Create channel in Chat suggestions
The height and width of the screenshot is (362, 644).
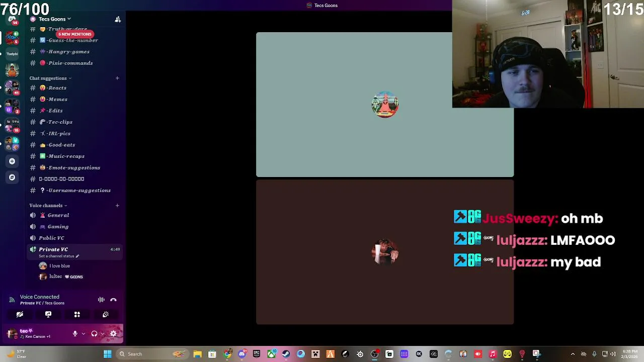click(x=117, y=78)
